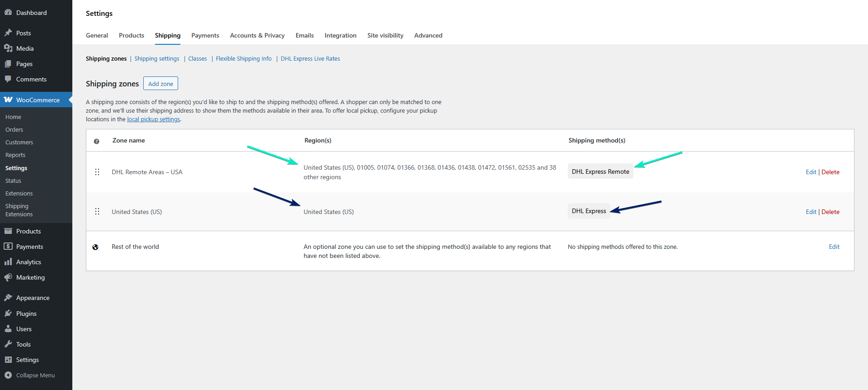Click the Rest of the world zone name

click(135, 247)
